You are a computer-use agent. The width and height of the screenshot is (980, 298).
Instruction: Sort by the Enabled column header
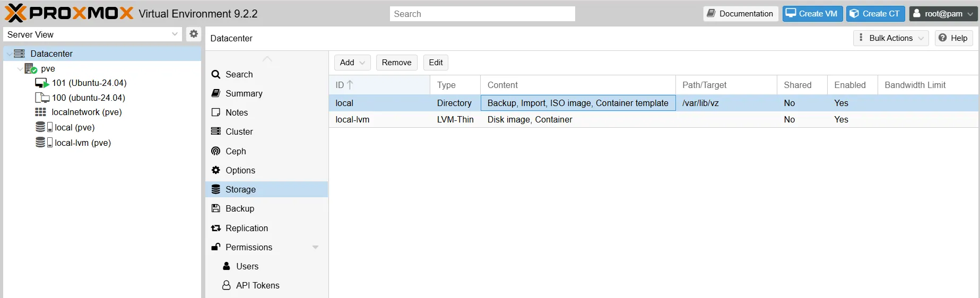852,85
